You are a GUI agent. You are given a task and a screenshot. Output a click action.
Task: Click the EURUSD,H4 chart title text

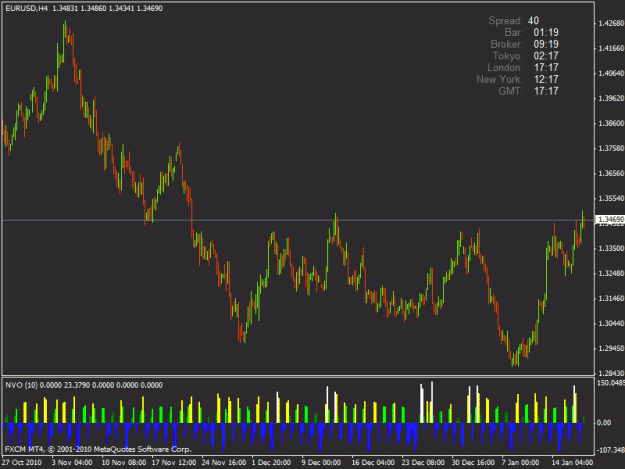[26, 8]
